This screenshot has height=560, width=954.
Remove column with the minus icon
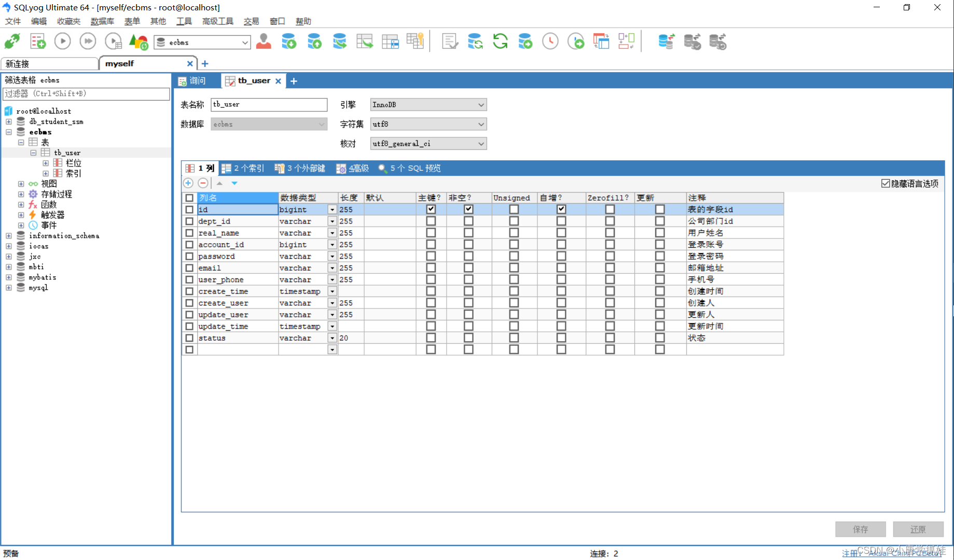click(203, 183)
